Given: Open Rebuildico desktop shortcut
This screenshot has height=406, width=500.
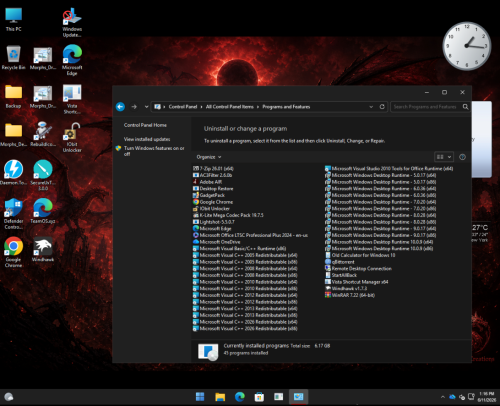Looking at the screenshot, I should [43, 134].
